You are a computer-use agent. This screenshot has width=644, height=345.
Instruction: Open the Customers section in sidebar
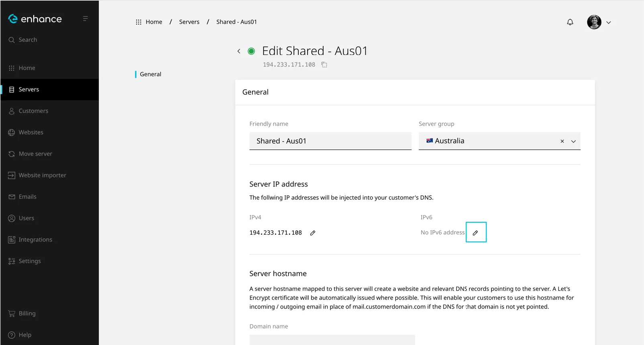point(33,111)
